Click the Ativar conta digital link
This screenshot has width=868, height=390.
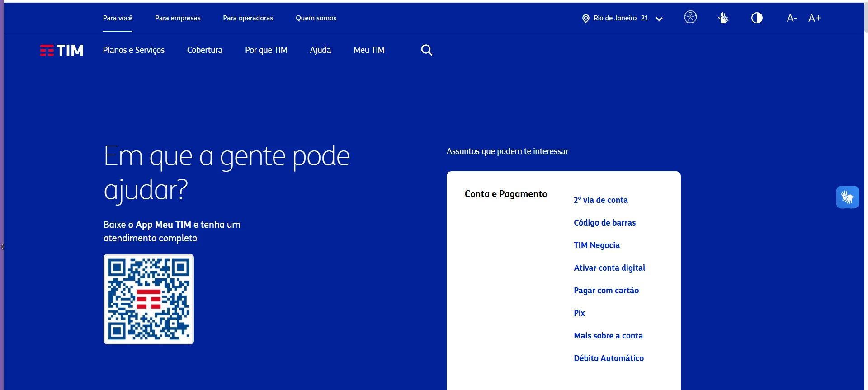click(x=609, y=268)
